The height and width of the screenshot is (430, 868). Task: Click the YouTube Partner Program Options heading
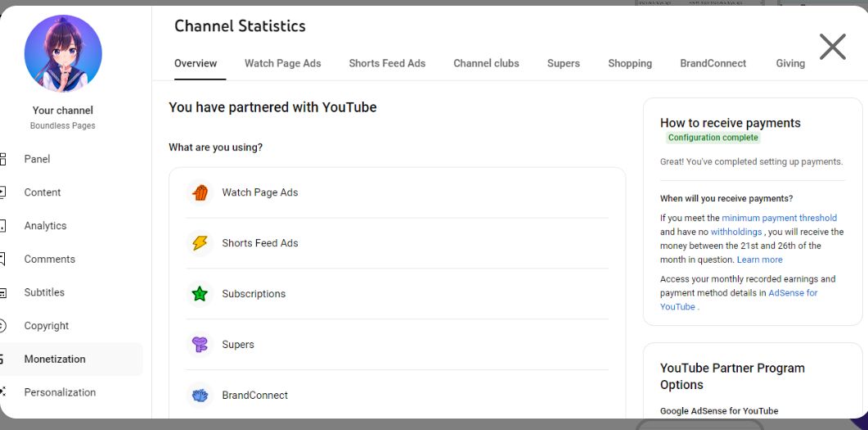coord(732,376)
